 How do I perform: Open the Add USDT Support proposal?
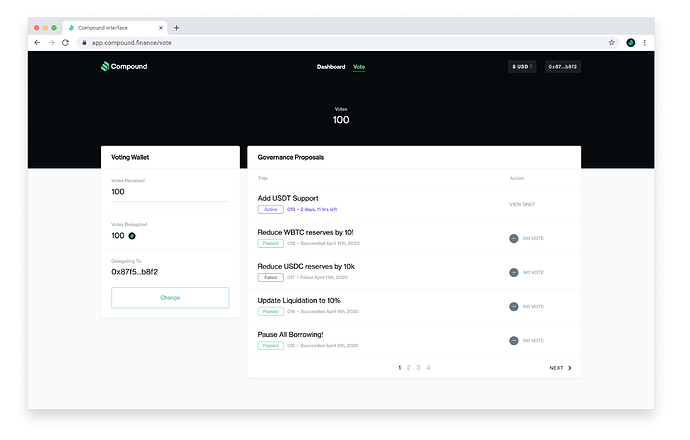pyautogui.click(x=288, y=198)
